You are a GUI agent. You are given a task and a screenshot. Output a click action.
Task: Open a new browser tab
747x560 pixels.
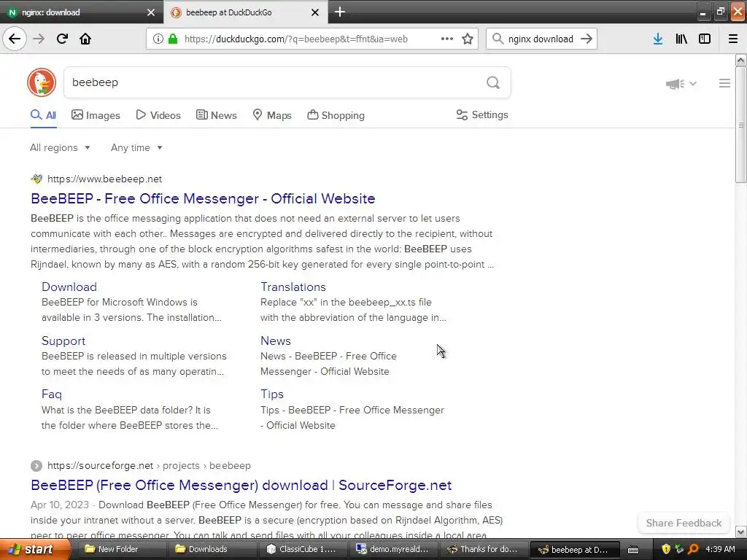click(340, 12)
